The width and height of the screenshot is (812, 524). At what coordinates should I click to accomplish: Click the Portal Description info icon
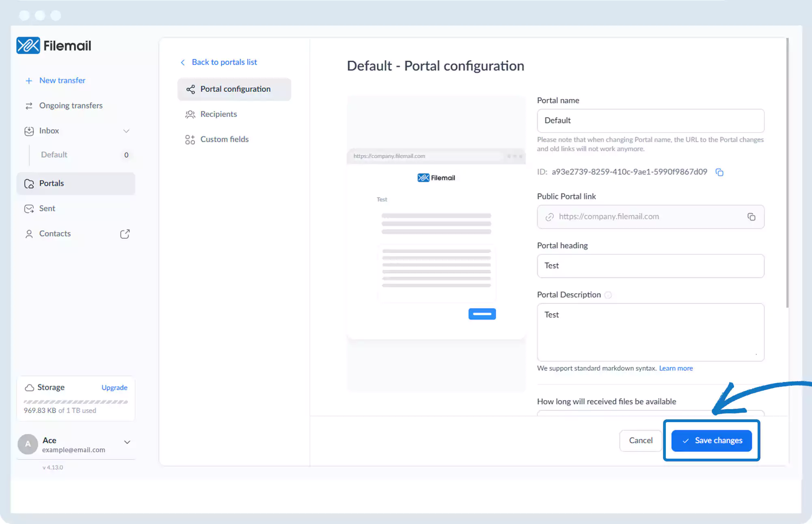608,295
